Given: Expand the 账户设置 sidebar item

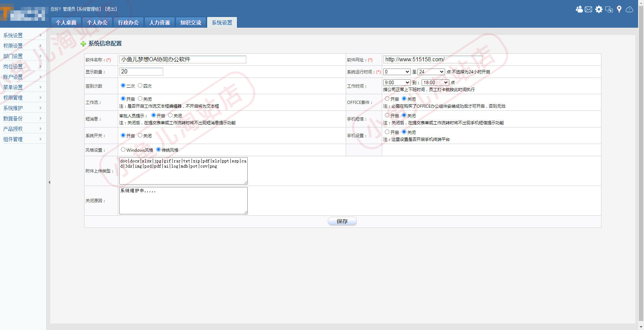Looking at the screenshot, I should [x=23, y=77].
